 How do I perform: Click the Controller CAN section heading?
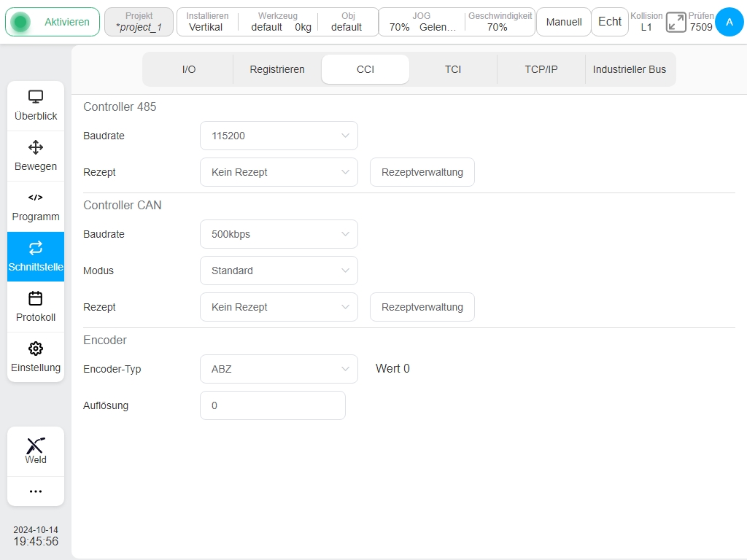tap(123, 205)
